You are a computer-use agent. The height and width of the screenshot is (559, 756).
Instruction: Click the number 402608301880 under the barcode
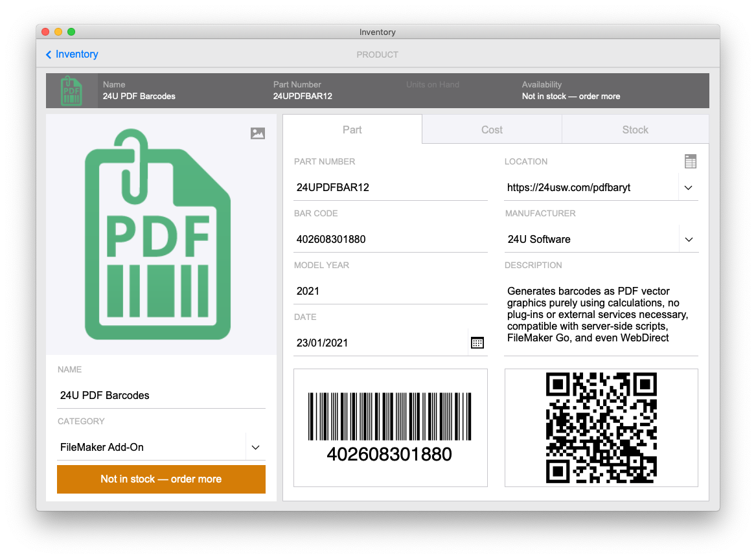389,455
